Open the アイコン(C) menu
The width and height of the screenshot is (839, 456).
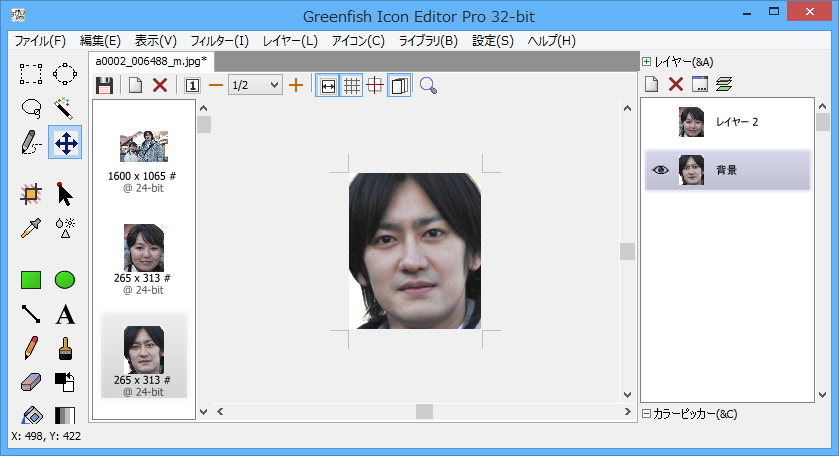pos(358,41)
